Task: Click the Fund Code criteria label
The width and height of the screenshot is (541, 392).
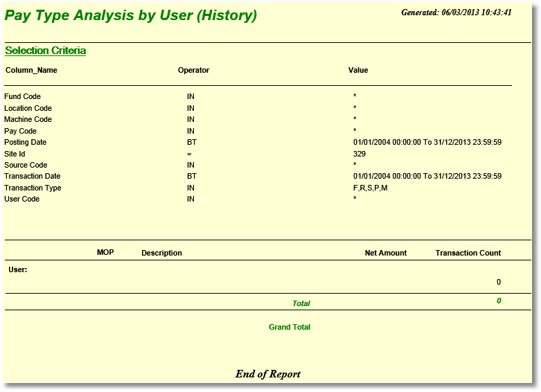Action: pos(22,96)
